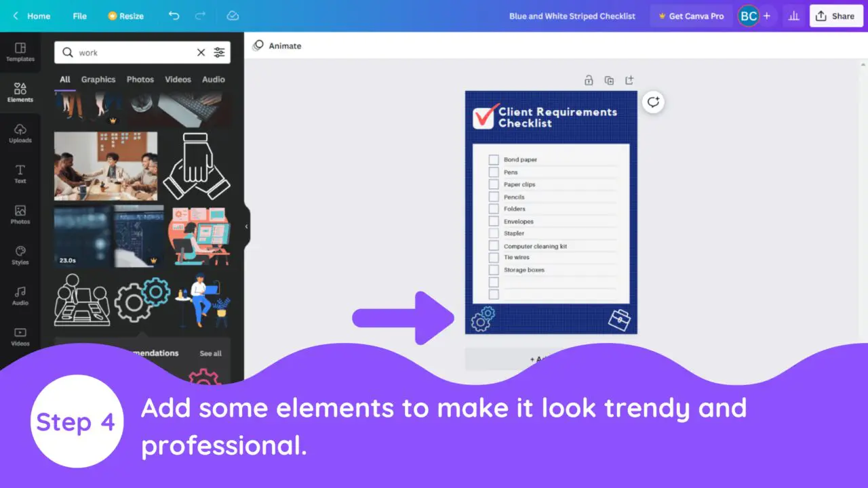Open the File menu
Viewport: 868px width, 488px height.
pos(80,16)
